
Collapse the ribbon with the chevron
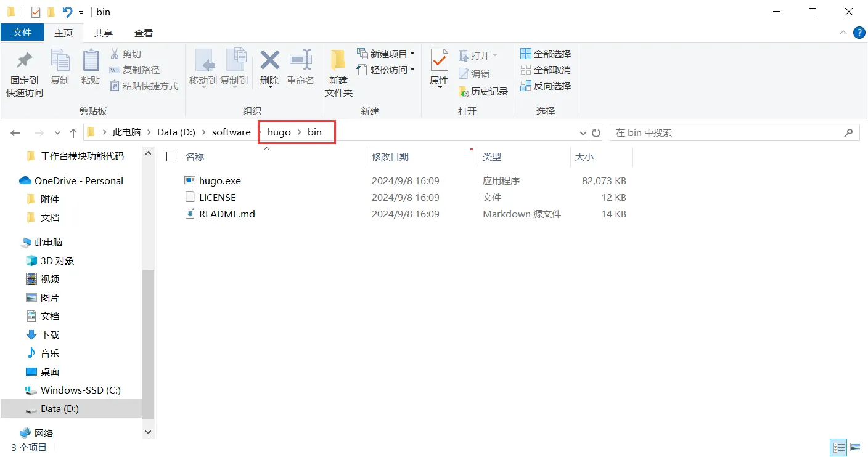[843, 33]
